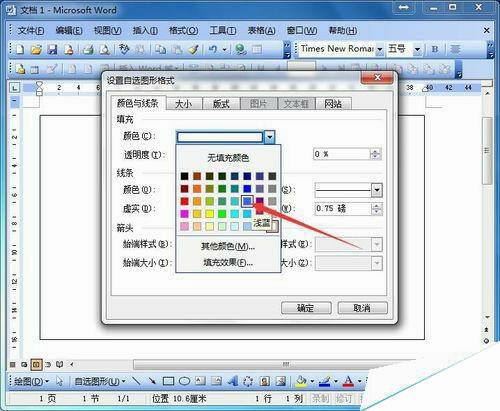This screenshot has height=411, width=500.
Task: Choose 无填充颜色 option
Action: pos(228,158)
